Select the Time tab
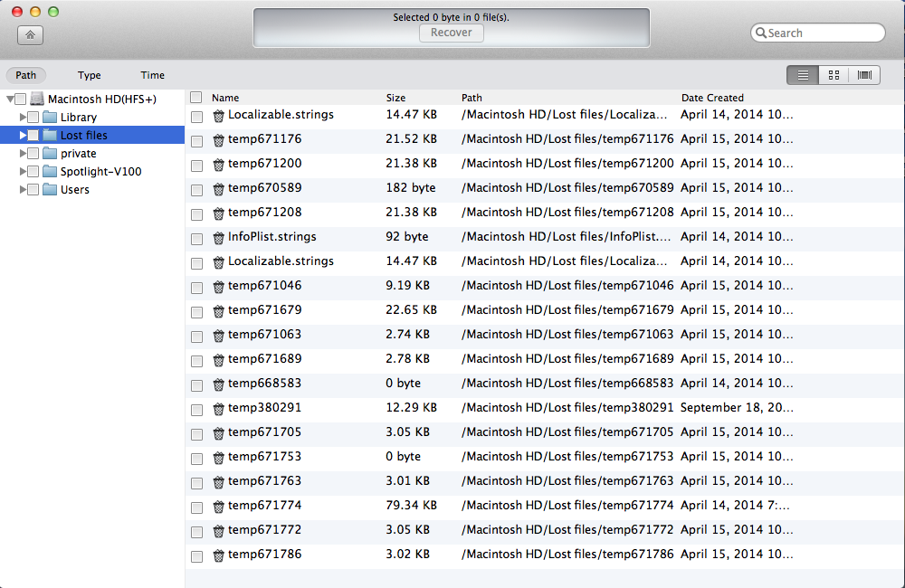This screenshot has height=588, width=905. point(152,75)
